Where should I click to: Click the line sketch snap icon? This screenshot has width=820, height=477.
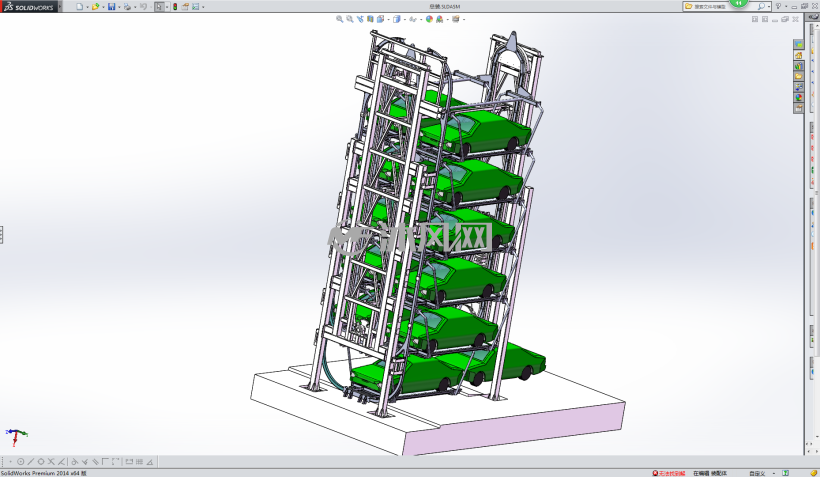pos(31,462)
